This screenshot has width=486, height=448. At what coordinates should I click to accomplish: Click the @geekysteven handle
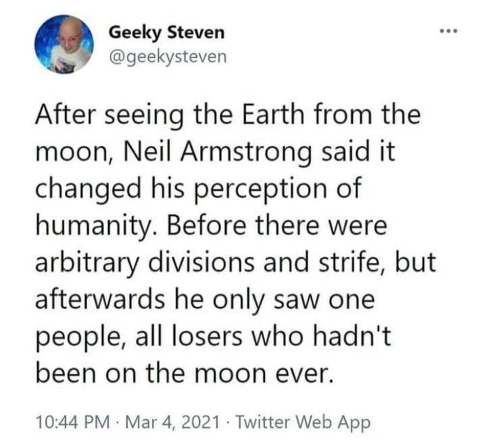pyautogui.click(x=168, y=56)
